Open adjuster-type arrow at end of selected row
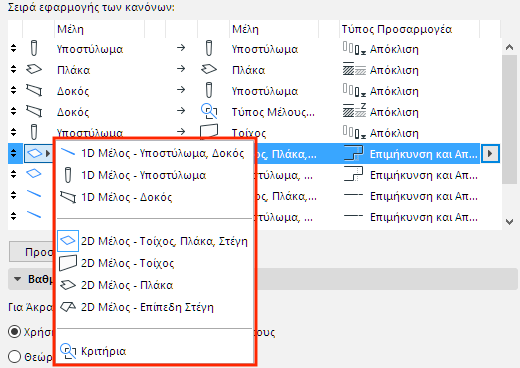The image size is (520, 368). (490, 154)
